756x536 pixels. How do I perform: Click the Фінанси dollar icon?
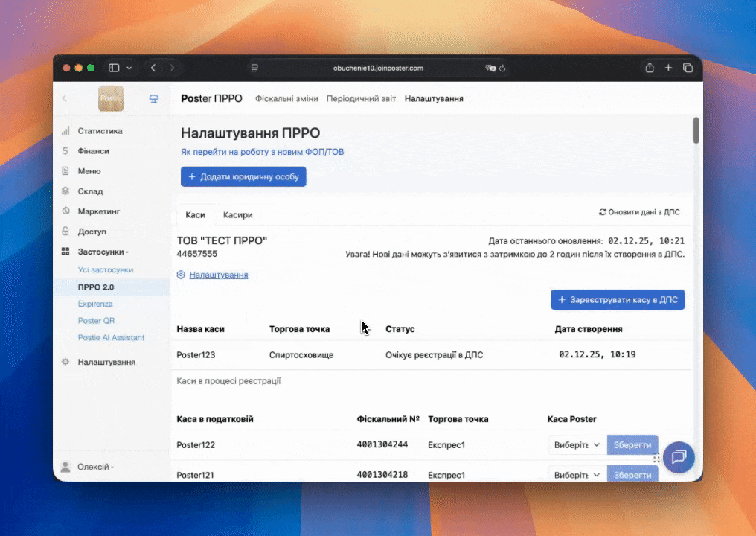(x=65, y=151)
